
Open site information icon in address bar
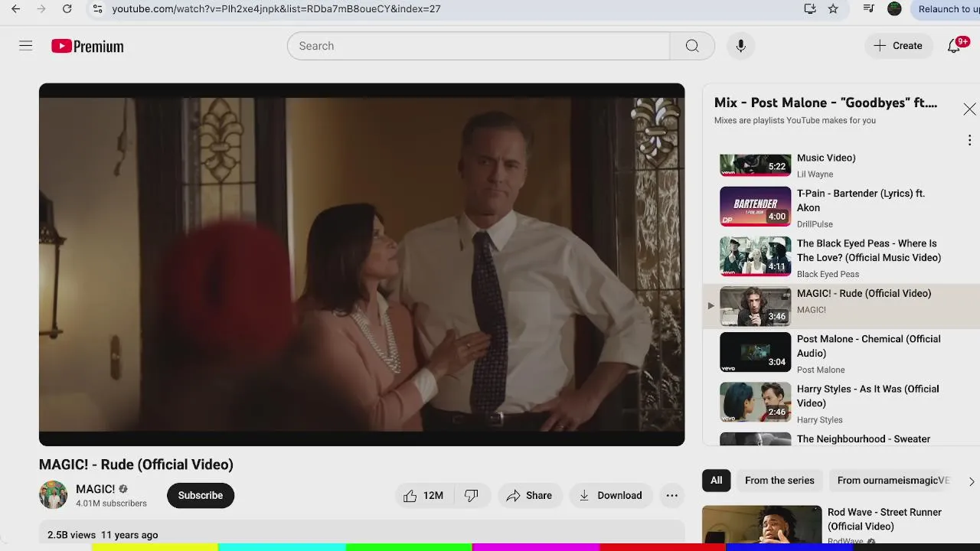pos(96,9)
